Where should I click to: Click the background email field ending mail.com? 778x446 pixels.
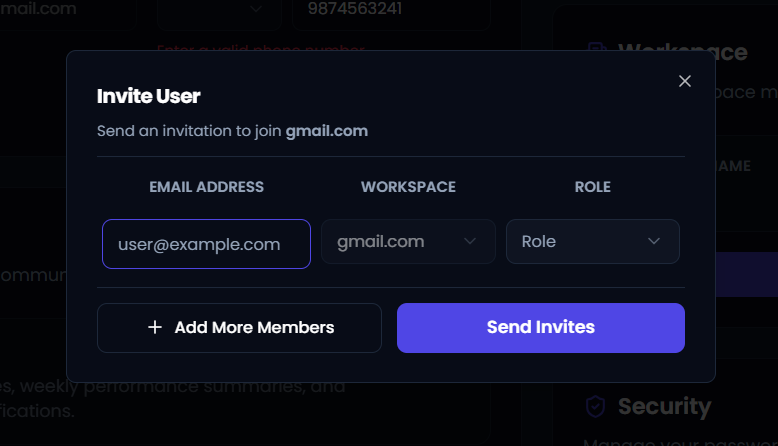(x=68, y=12)
